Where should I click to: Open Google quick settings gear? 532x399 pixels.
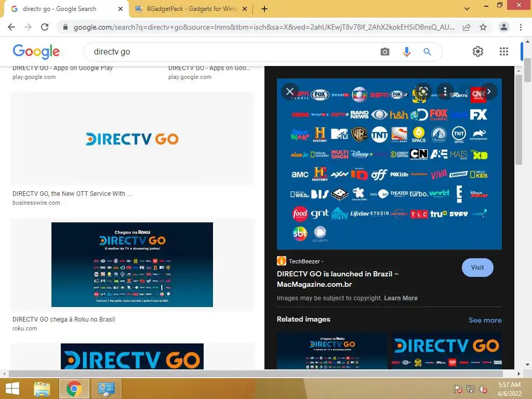[478, 51]
